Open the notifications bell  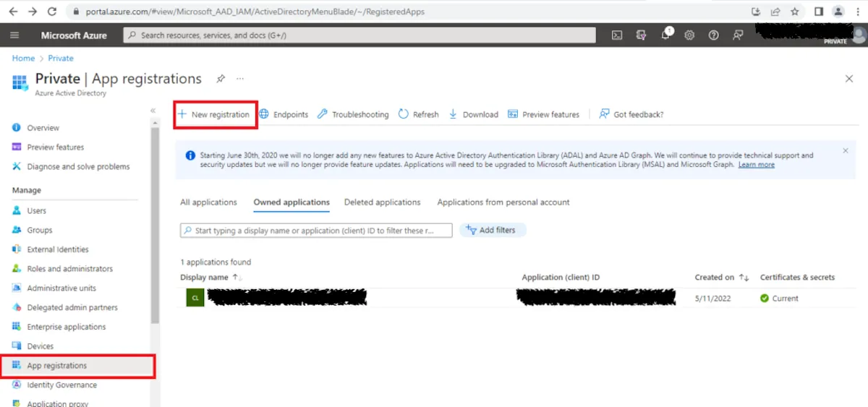point(666,35)
